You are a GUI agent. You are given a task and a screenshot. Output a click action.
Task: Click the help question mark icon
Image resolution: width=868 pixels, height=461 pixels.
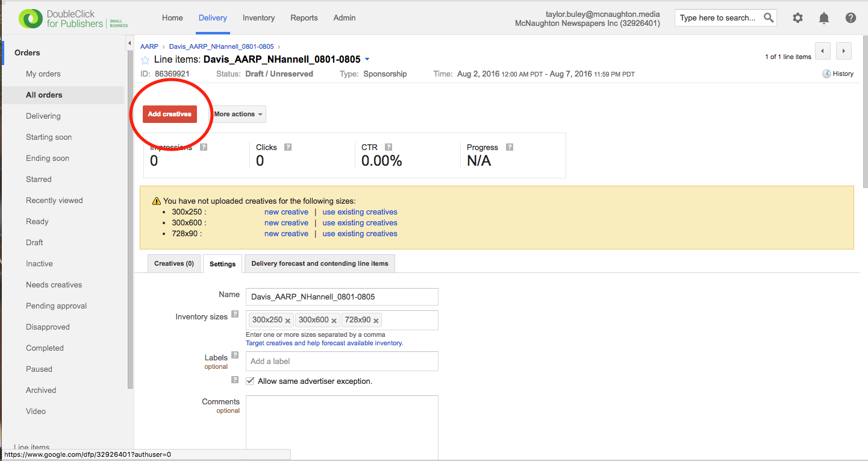coord(851,17)
